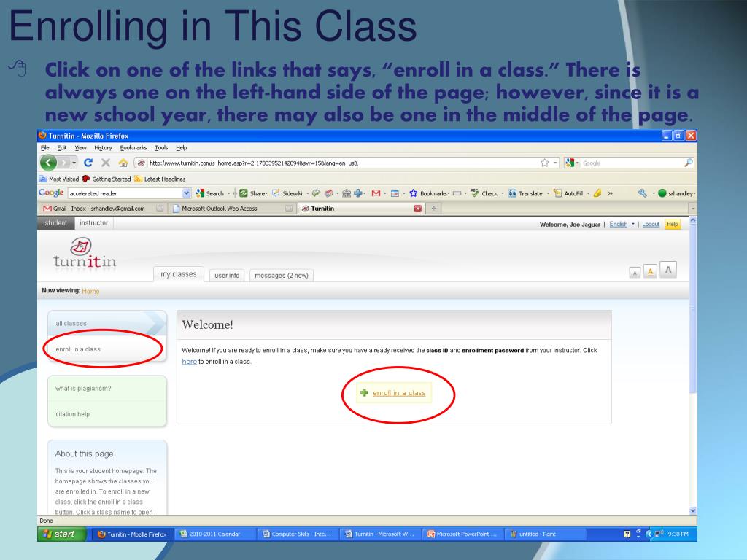Switch to the student view tab
747x560 pixels.
pyautogui.click(x=55, y=223)
